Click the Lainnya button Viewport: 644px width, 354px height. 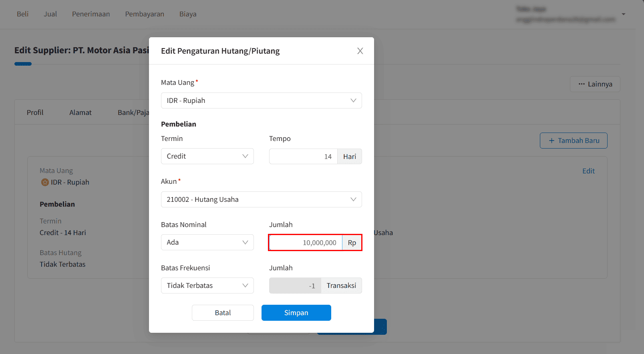pos(595,84)
